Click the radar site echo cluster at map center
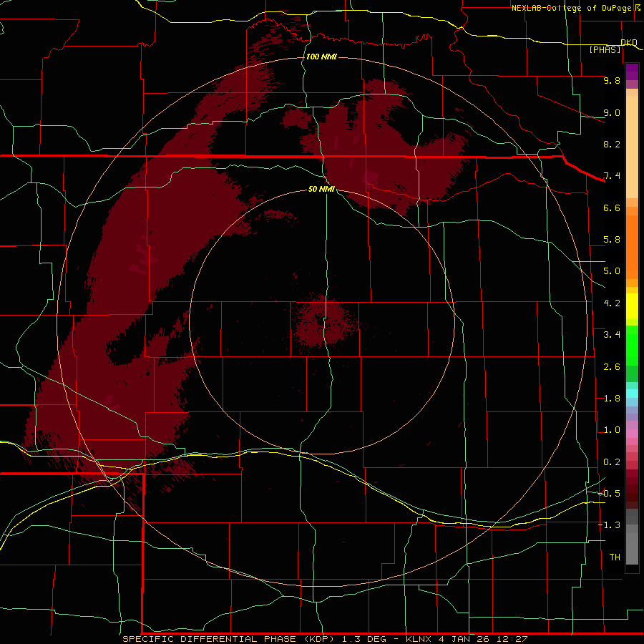 [x=323, y=323]
